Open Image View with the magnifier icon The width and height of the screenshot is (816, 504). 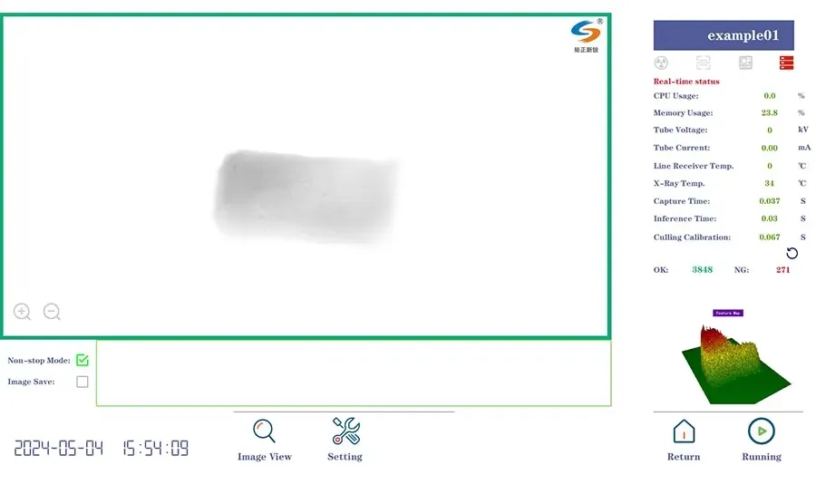[264, 431]
